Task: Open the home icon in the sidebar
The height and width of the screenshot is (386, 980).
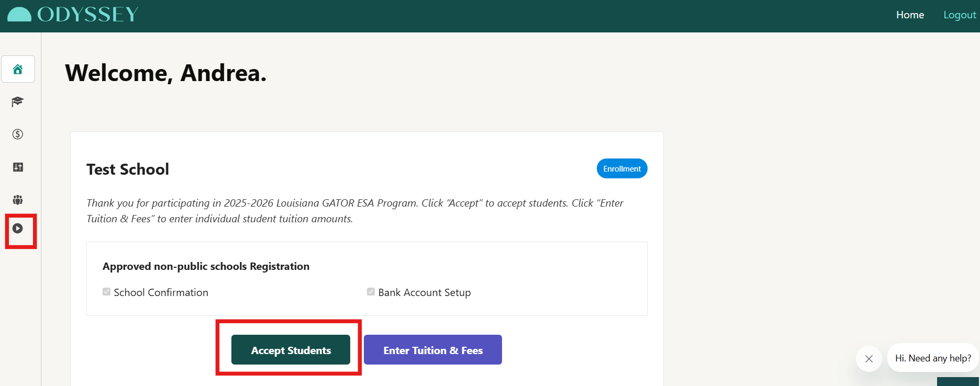Action: pos(18,69)
